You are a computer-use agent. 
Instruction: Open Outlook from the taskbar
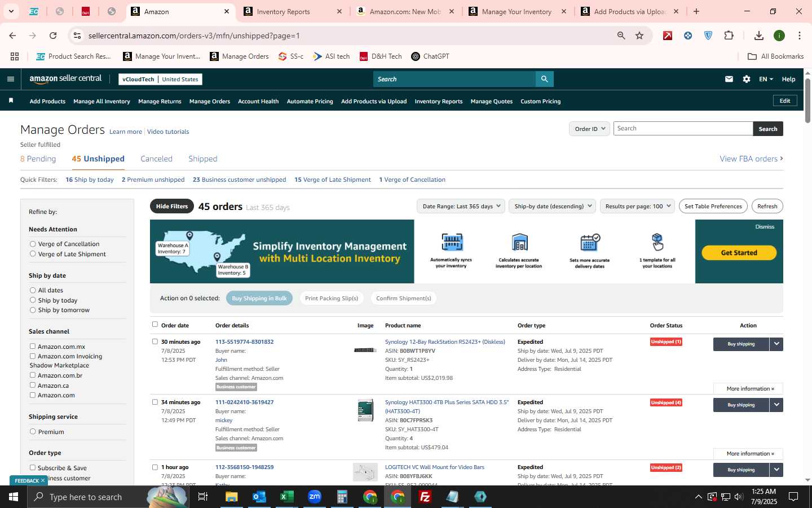259,497
